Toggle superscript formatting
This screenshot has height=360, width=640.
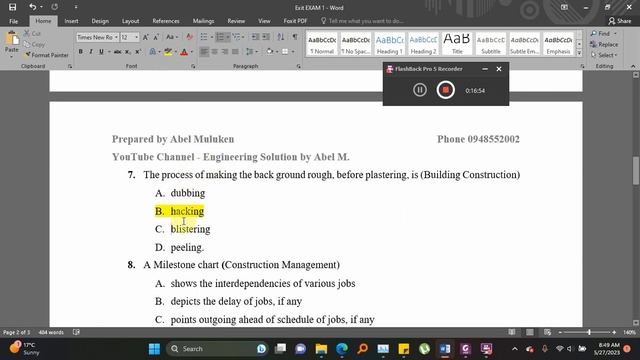tap(138, 52)
